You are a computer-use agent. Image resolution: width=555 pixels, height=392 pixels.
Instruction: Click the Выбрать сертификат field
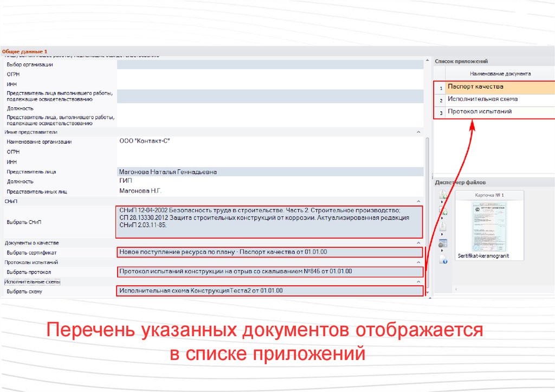coord(269,252)
